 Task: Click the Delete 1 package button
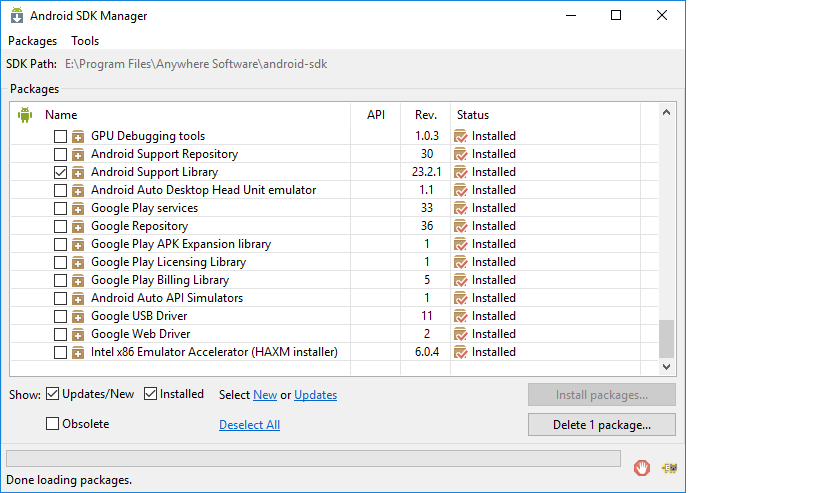coord(601,425)
